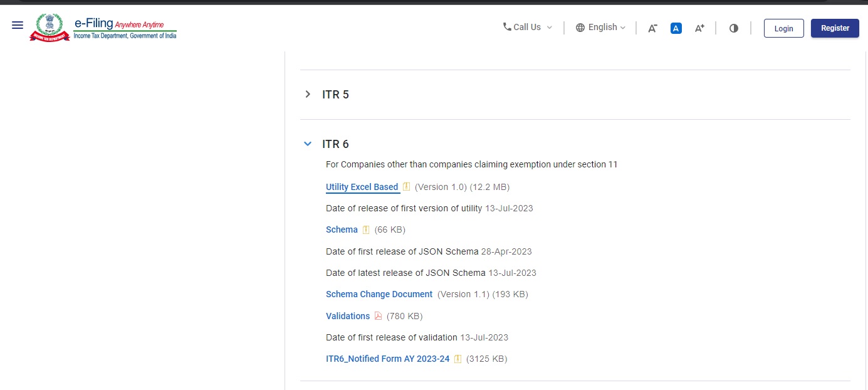Click the e-Filing Income Tax Department logo
The width and height of the screenshot is (868, 390).
[x=102, y=27]
